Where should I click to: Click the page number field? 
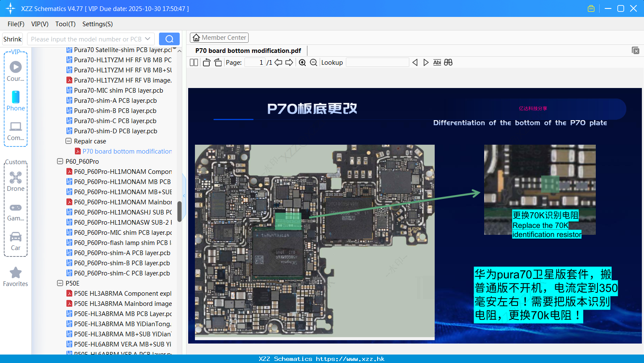(255, 63)
